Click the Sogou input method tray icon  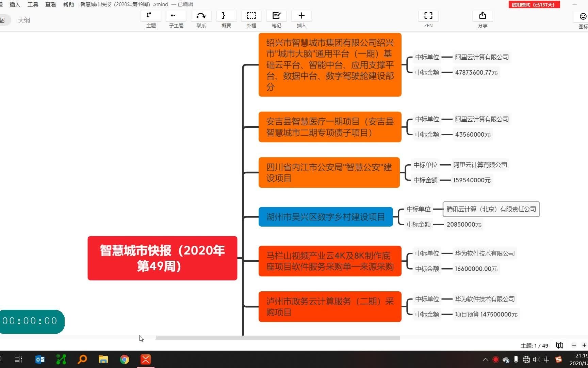point(558,359)
